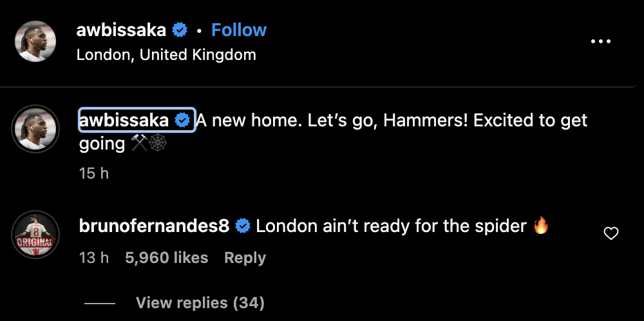The image size is (644, 321).
Task: Expand View replies (34)
Action: tap(200, 303)
